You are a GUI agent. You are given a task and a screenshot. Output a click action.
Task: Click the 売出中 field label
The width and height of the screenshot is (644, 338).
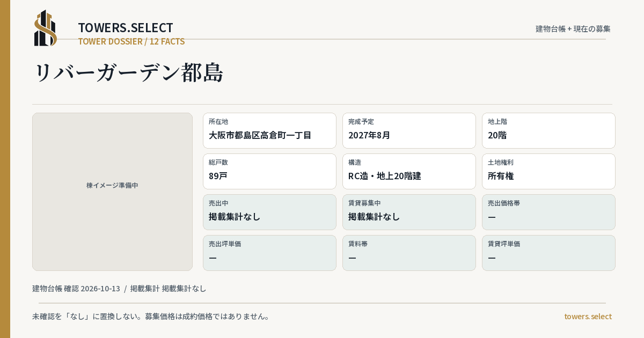[x=218, y=203]
